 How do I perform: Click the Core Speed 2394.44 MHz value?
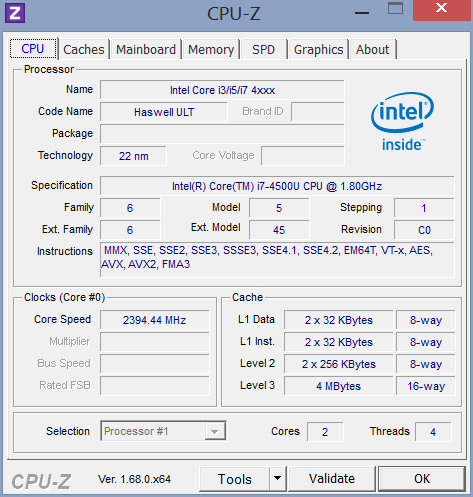point(155,320)
